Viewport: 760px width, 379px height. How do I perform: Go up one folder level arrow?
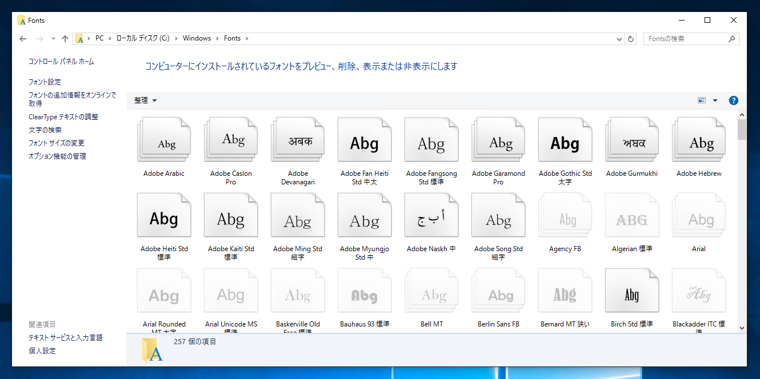[x=65, y=38]
